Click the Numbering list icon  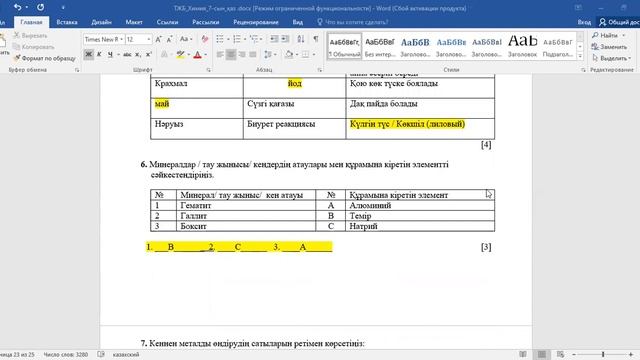[x=237, y=39]
